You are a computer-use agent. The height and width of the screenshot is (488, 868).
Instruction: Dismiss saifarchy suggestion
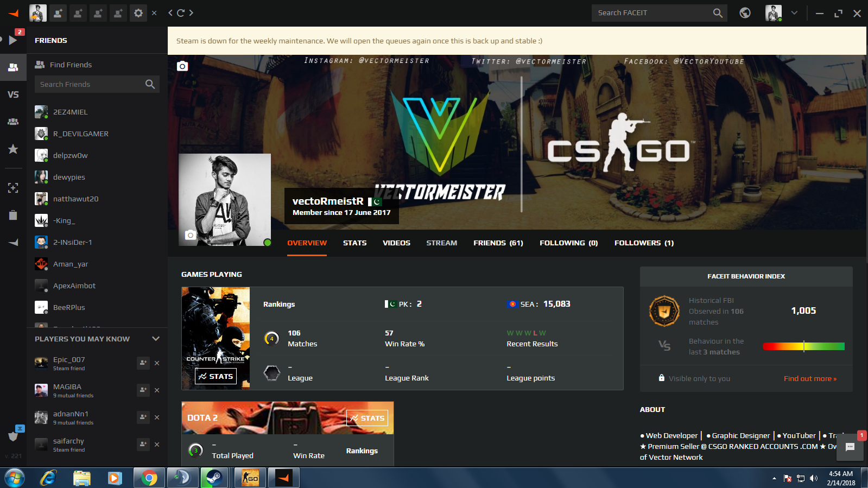pyautogui.click(x=157, y=445)
